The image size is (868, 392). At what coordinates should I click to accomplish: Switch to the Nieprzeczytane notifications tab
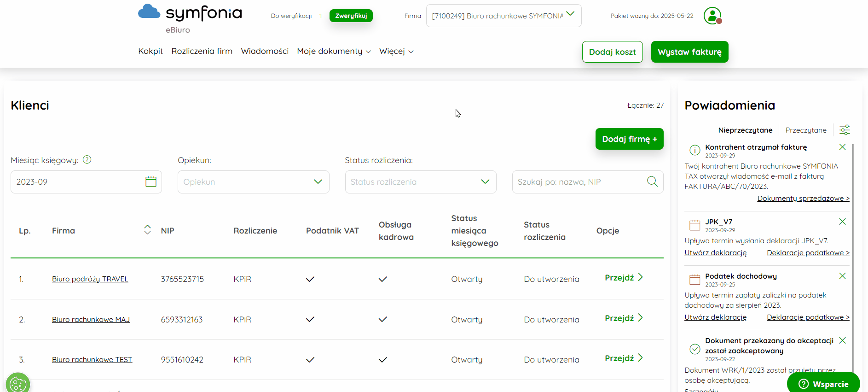tap(745, 130)
